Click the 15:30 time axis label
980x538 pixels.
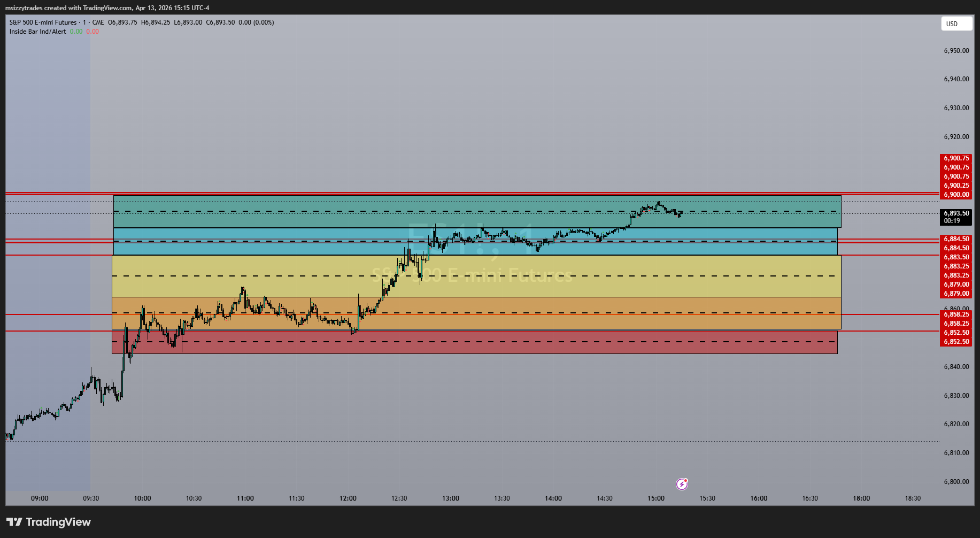(x=707, y=498)
